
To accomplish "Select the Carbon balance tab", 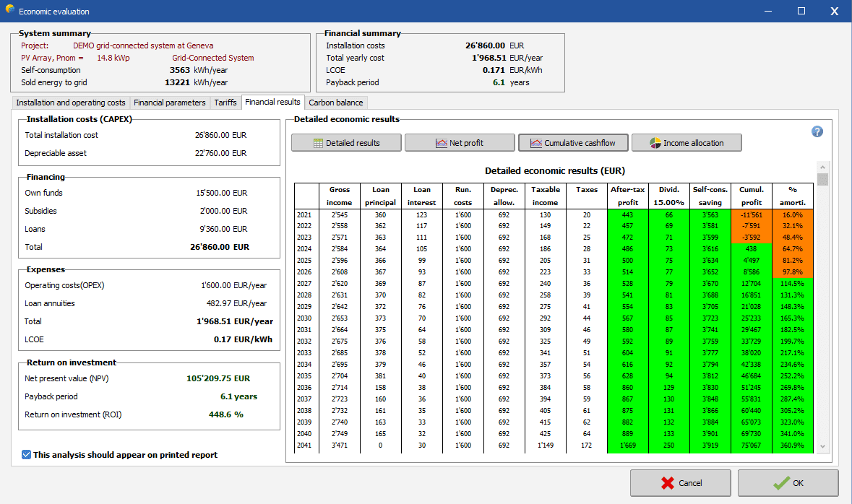I will click(336, 103).
